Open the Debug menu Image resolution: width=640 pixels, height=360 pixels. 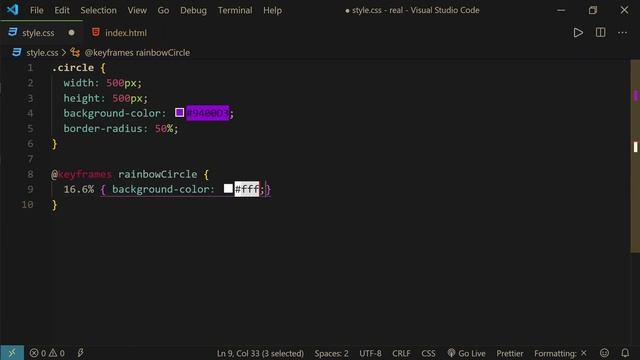coord(193,10)
